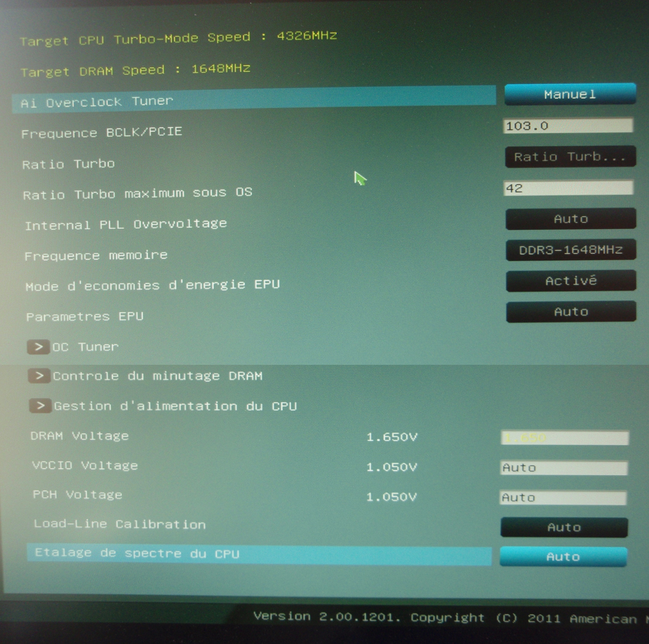649x644 pixels.
Task: Click the arrow icon beside OC Tuner
Action: tap(39, 347)
